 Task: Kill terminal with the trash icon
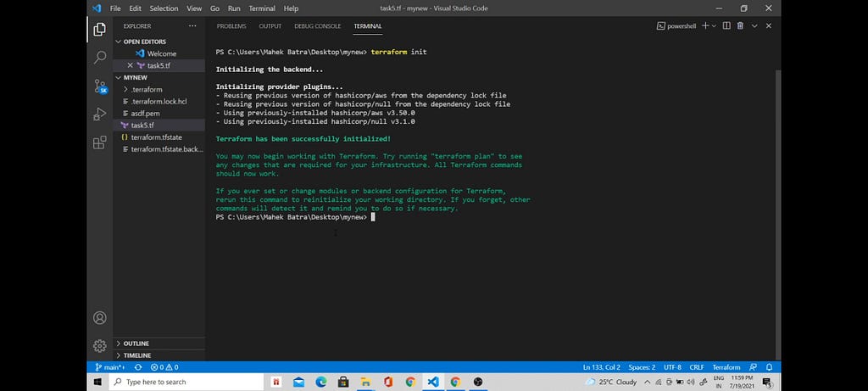(740, 26)
